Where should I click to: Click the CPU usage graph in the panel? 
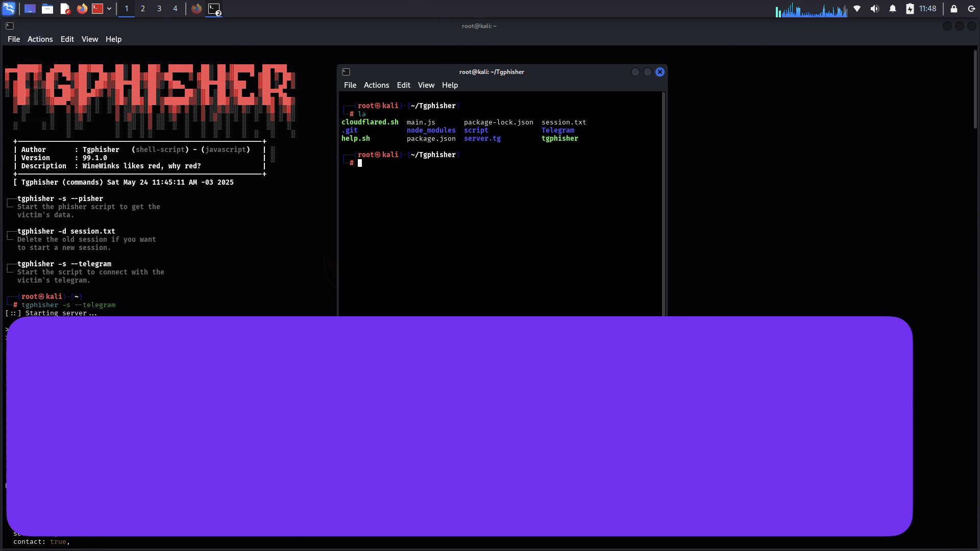click(812, 9)
